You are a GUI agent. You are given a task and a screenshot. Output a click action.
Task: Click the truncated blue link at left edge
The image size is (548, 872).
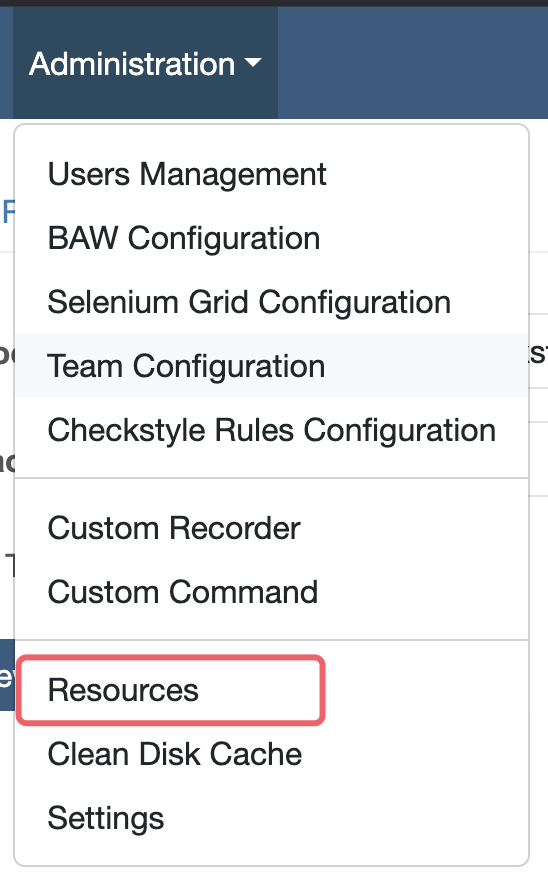point(7,211)
